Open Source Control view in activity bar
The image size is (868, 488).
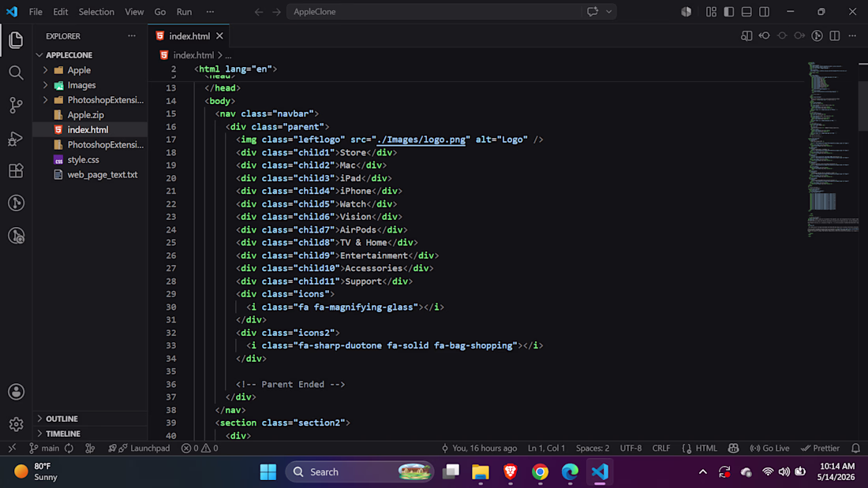coord(16,105)
